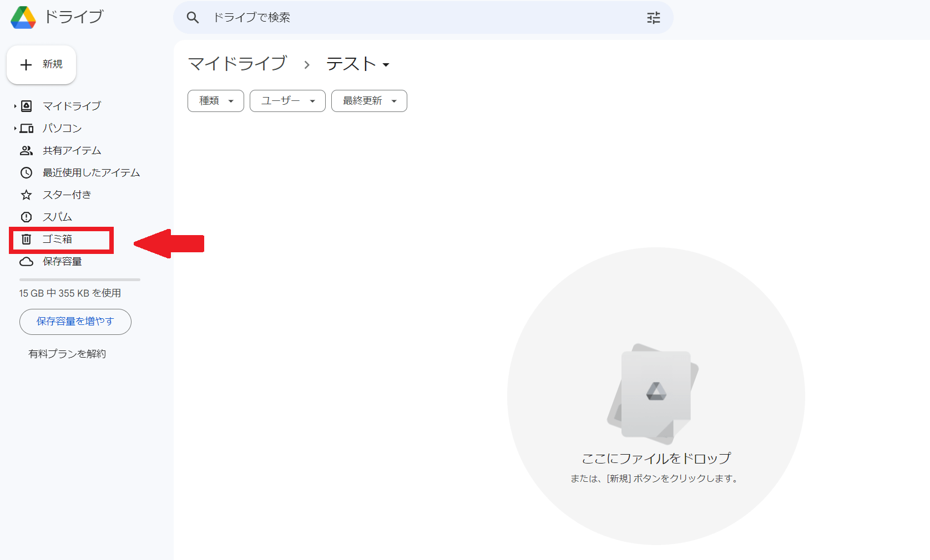
Task: Click the cloud icon for 保存容量
Action: pos(26,261)
